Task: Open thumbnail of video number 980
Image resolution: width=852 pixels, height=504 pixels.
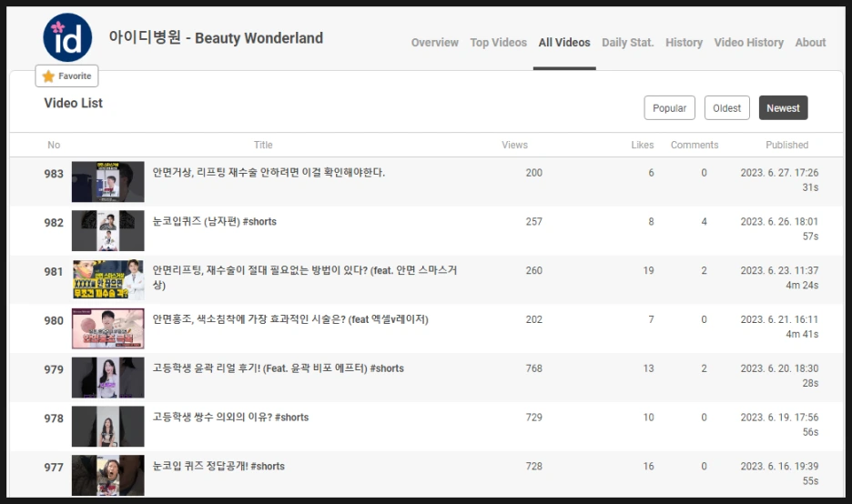Action: pyautogui.click(x=108, y=328)
